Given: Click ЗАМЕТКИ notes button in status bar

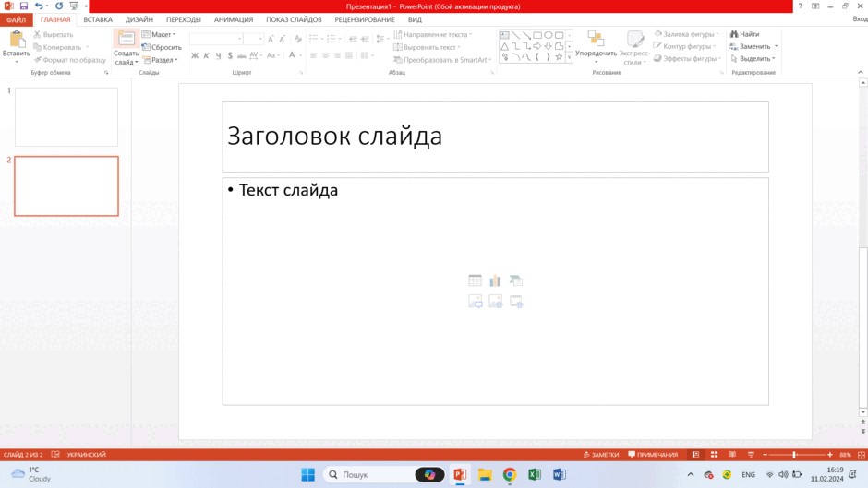Looking at the screenshot, I should pos(600,454).
